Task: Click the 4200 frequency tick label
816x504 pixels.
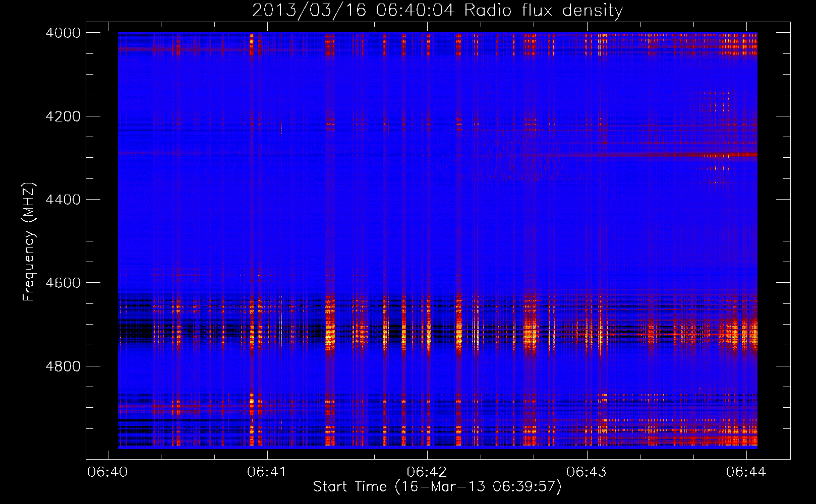Action: point(63,116)
